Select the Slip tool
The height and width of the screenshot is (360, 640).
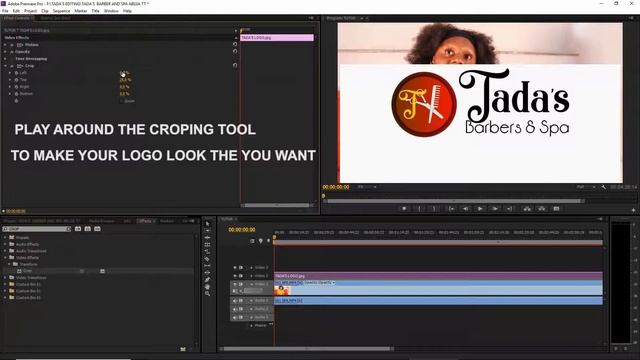coord(207,266)
